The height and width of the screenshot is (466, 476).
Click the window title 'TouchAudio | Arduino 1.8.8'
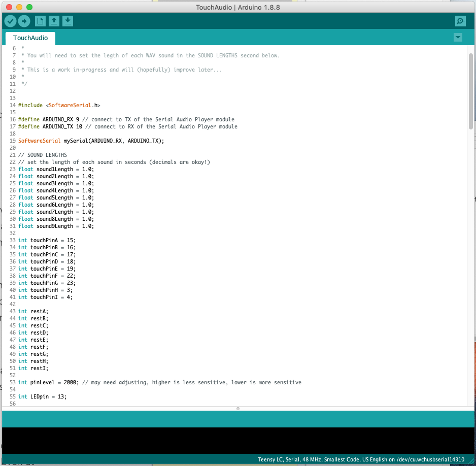238,7
